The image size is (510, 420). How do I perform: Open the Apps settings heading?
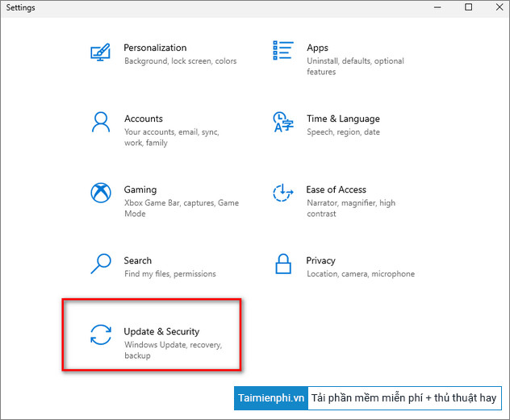pyautogui.click(x=317, y=48)
